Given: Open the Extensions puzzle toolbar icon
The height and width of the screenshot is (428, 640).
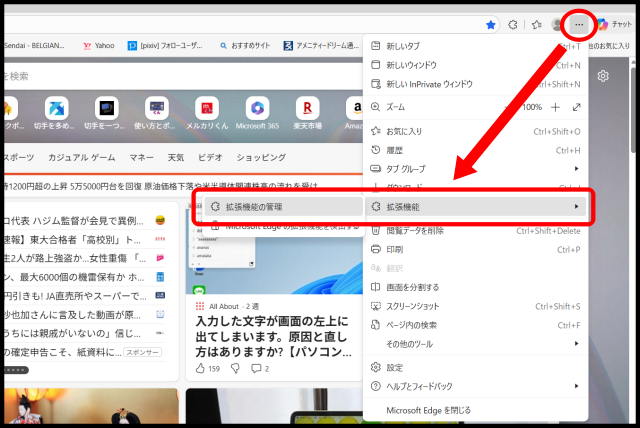Looking at the screenshot, I should pos(513,25).
